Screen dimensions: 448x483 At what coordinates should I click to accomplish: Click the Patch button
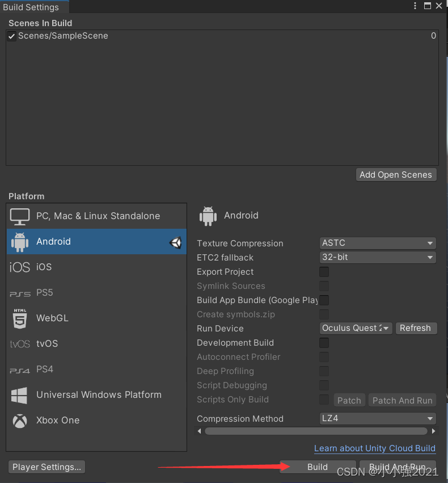click(x=349, y=401)
